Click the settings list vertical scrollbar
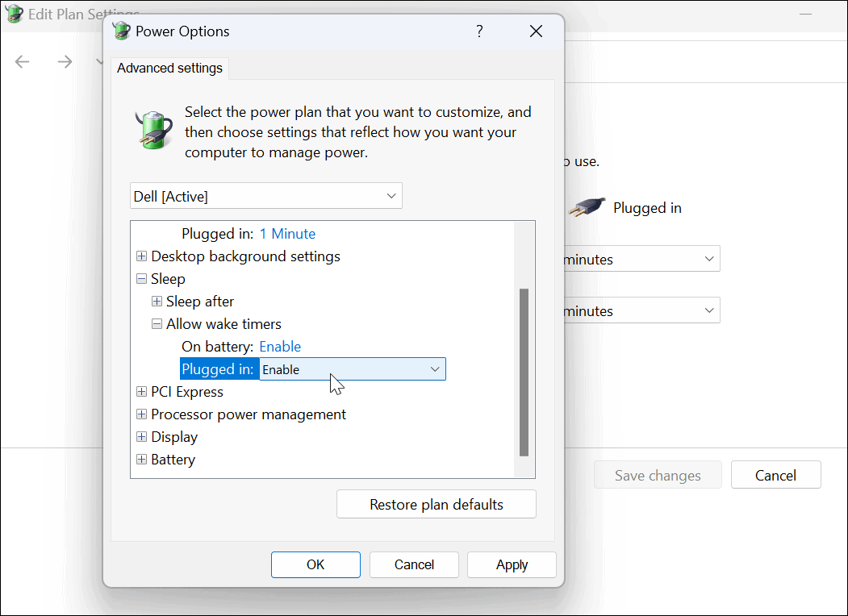The image size is (848, 616). 524,371
